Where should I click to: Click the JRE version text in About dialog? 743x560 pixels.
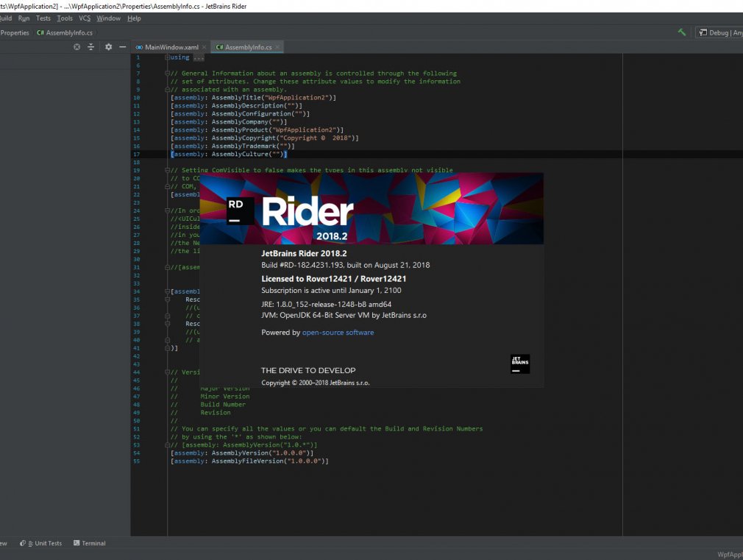pyautogui.click(x=327, y=305)
